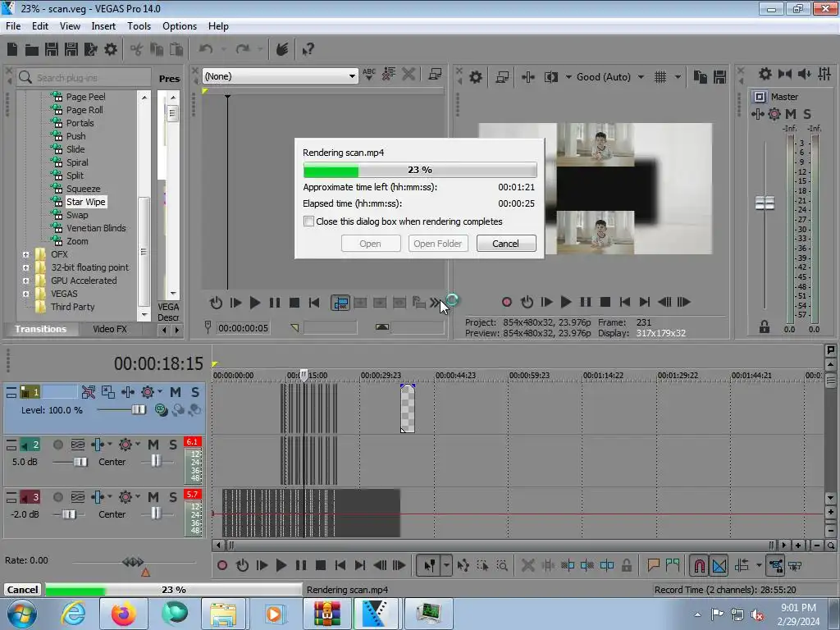Screen dimensions: 840x630
Task: Click the Cancel button in status bar
Action: [x=22, y=589]
